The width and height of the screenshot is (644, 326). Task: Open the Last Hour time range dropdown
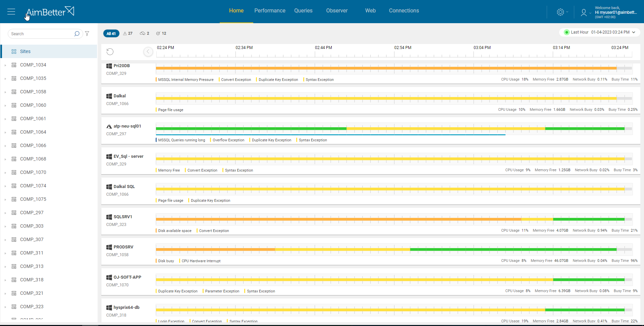point(600,32)
